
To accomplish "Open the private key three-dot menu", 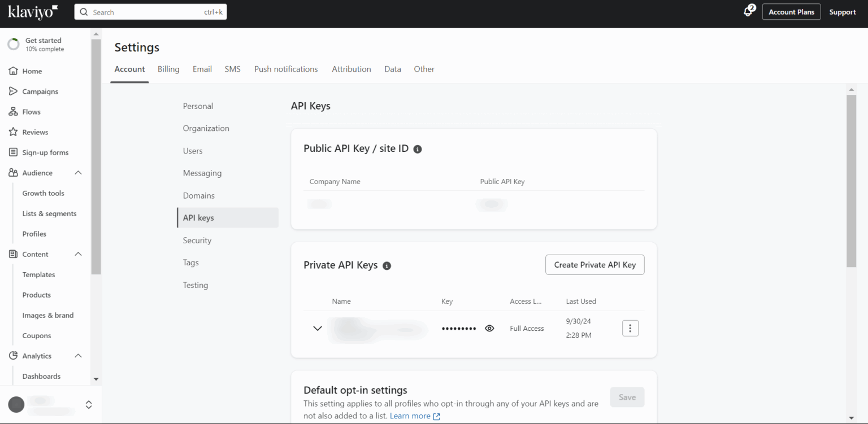I will pos(630,329).
